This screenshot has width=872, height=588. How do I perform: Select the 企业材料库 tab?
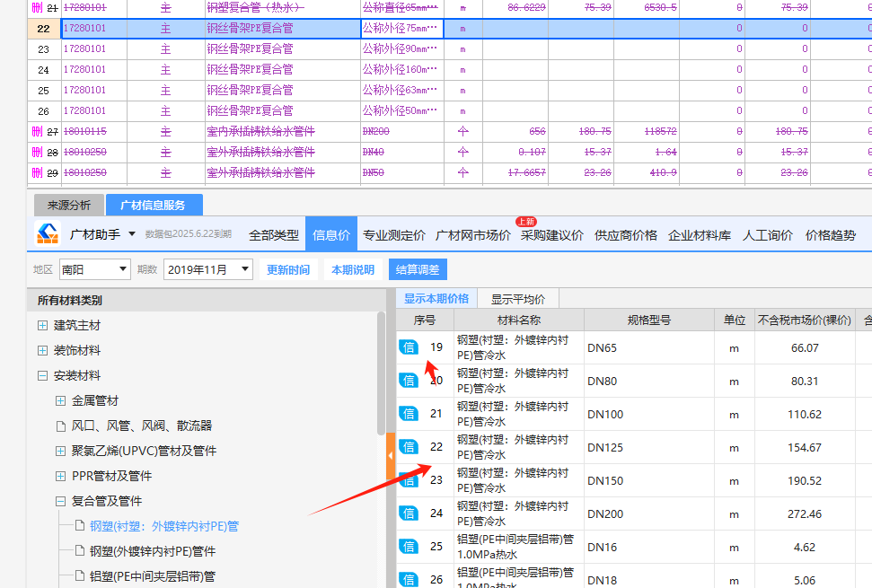click(700, 235)
